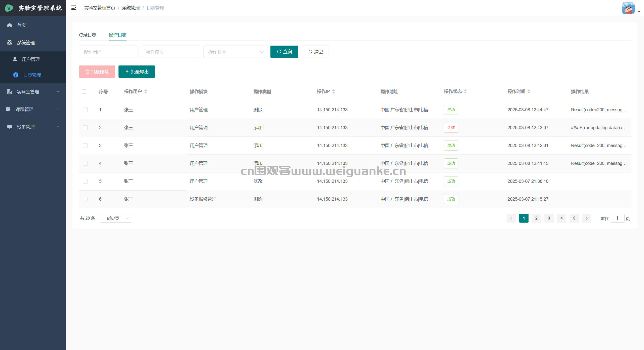
Task: Go to pagination page 3
Action: coord(549,218)
